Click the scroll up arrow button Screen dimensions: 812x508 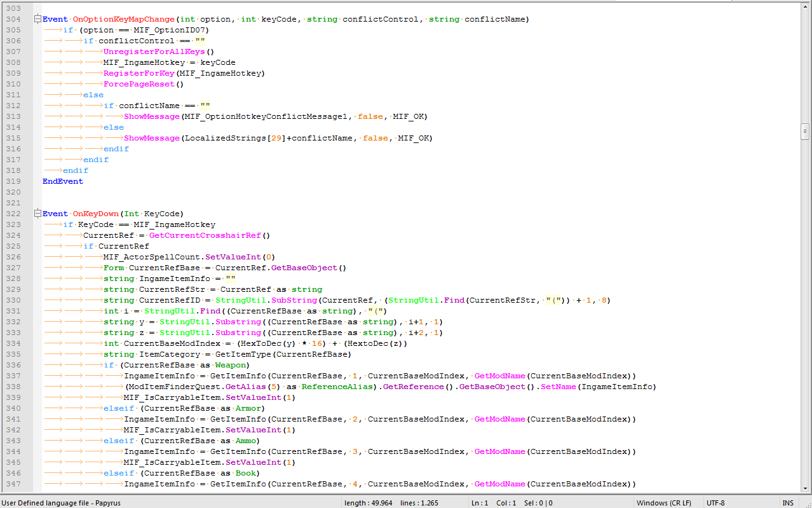(x=805, y=8)
